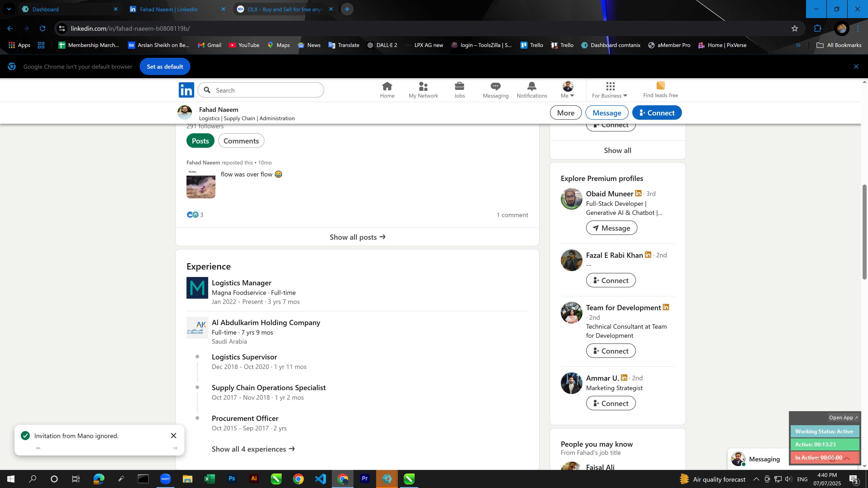Open Visual Studio Code in taskbar

point(321,479)
